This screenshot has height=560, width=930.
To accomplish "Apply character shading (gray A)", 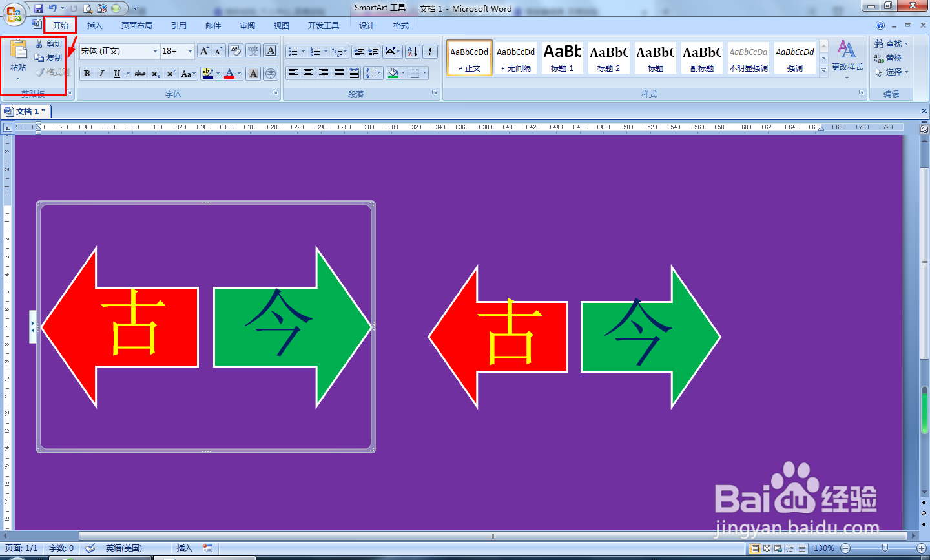I will pos(254,74).
